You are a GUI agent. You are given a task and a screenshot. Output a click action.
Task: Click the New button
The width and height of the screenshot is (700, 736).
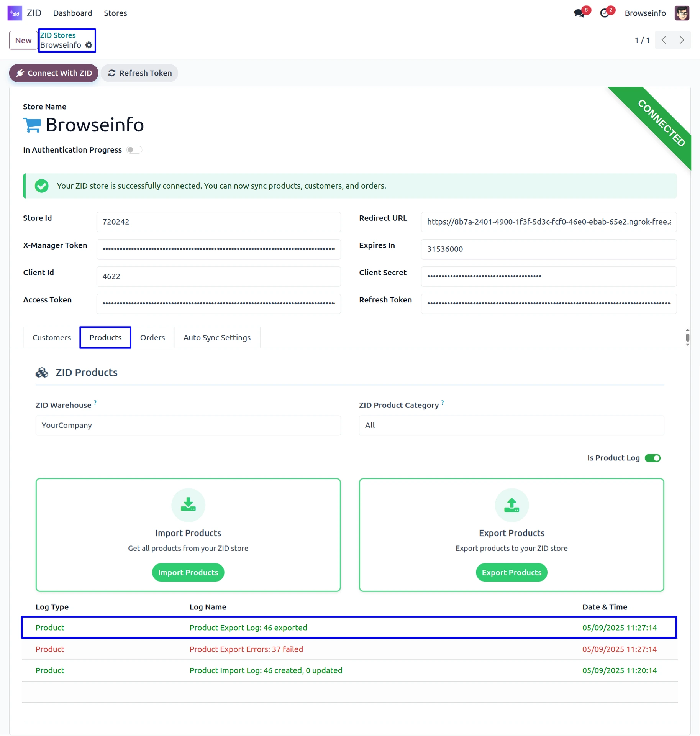tap(23, 40)
